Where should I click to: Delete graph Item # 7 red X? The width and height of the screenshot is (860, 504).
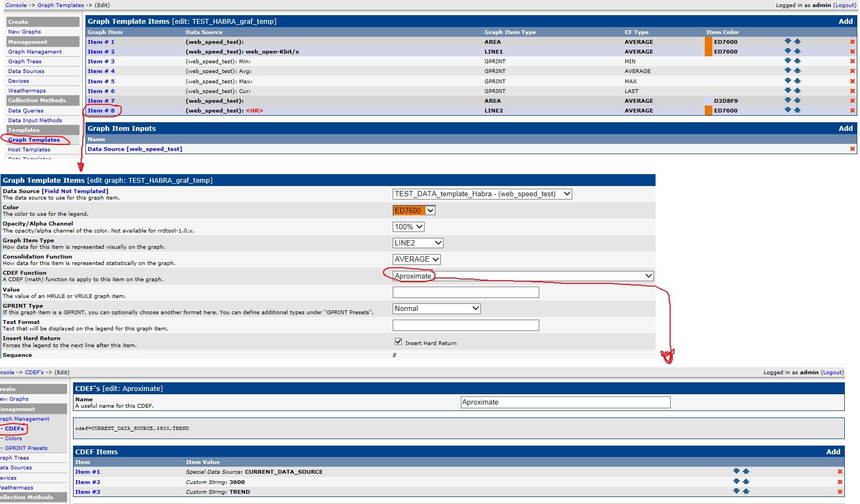(852, 101)
